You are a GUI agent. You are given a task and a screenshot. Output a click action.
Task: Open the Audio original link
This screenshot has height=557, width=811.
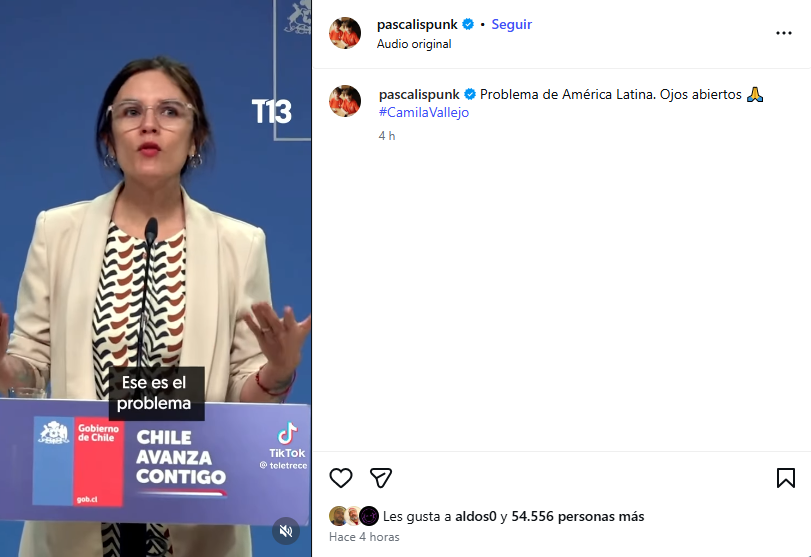(x=414, y=44)
